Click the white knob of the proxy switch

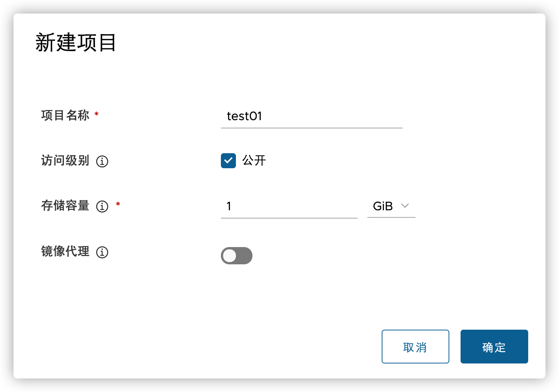230,256
